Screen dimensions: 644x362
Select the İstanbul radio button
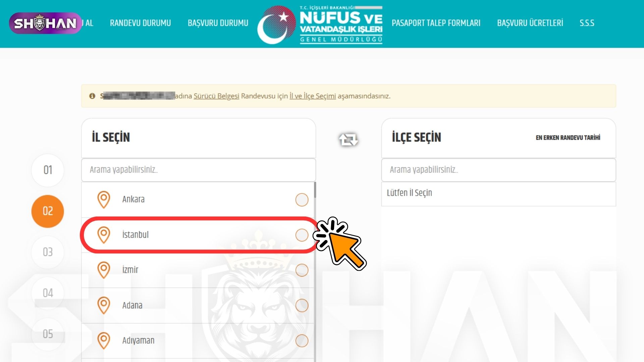302,235
